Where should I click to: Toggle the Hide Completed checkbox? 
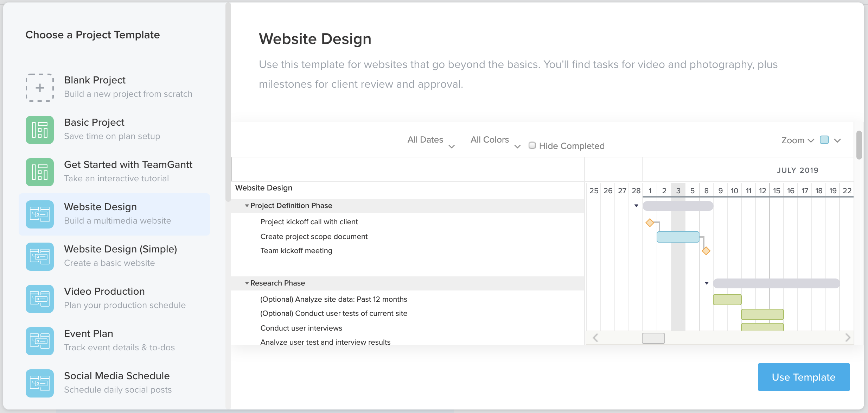pos(532,145)
